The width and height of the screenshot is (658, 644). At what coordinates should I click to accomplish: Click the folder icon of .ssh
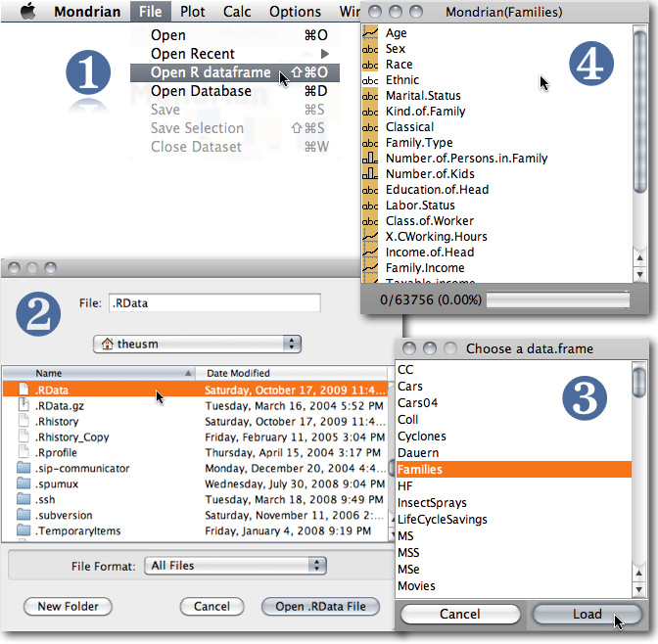pyautogui.click(x=23, y=499)
